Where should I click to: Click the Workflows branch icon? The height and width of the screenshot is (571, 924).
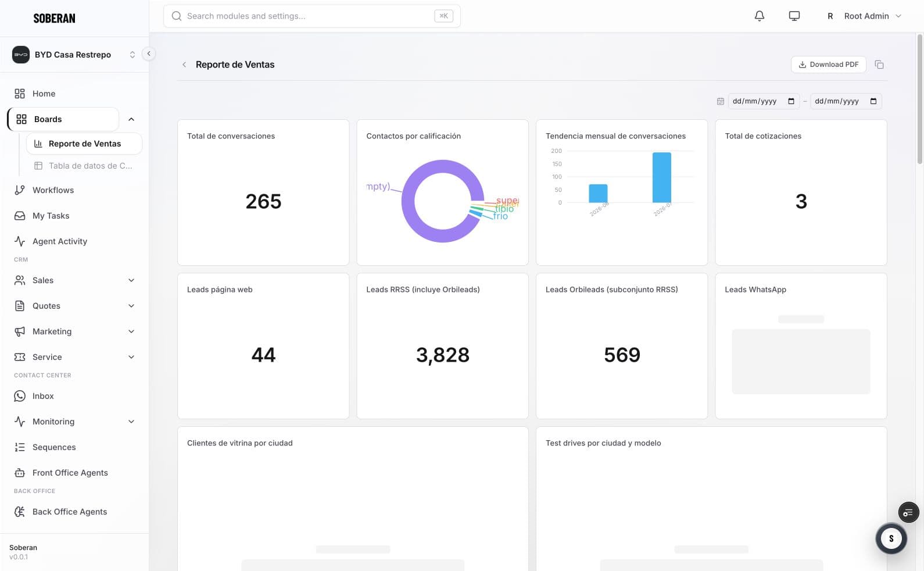[x=20, y=190]
